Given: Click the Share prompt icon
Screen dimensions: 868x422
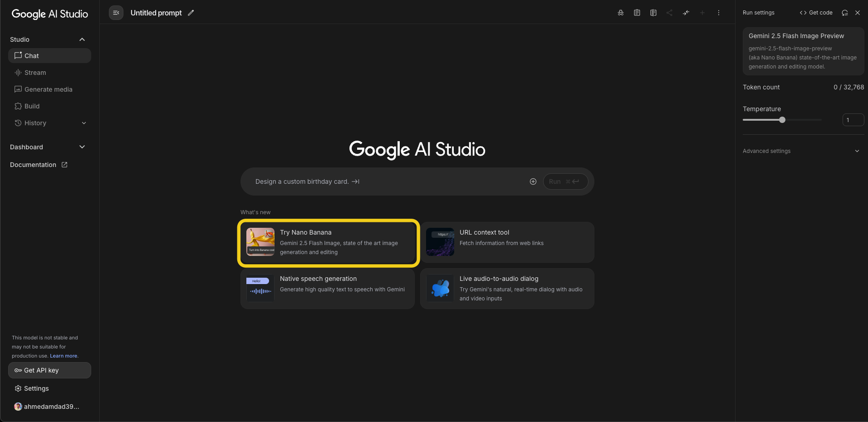Looking at the screenshot, I should point(670,13).
